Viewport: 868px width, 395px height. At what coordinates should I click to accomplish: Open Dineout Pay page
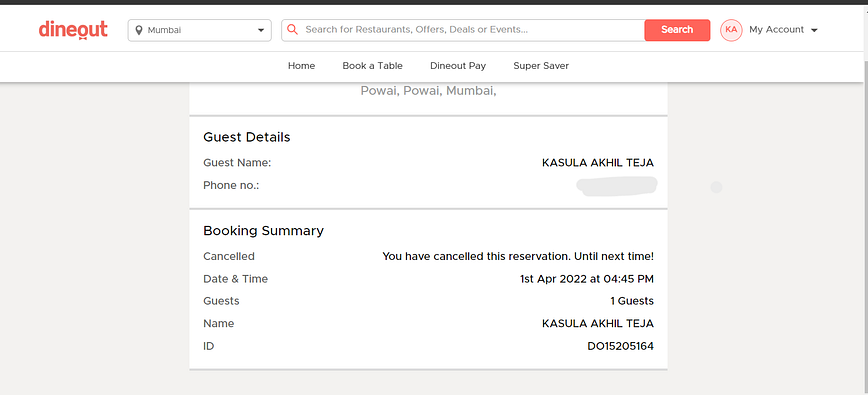tap(458, 66)
